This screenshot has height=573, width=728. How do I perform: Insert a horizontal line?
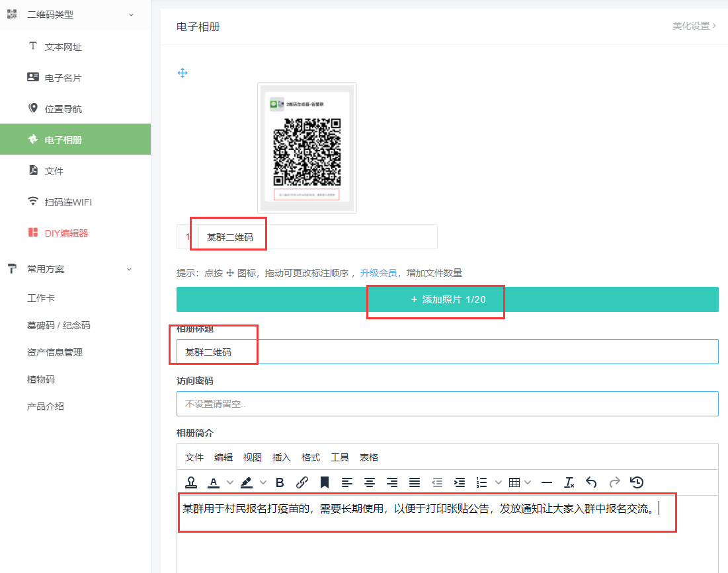547,482
